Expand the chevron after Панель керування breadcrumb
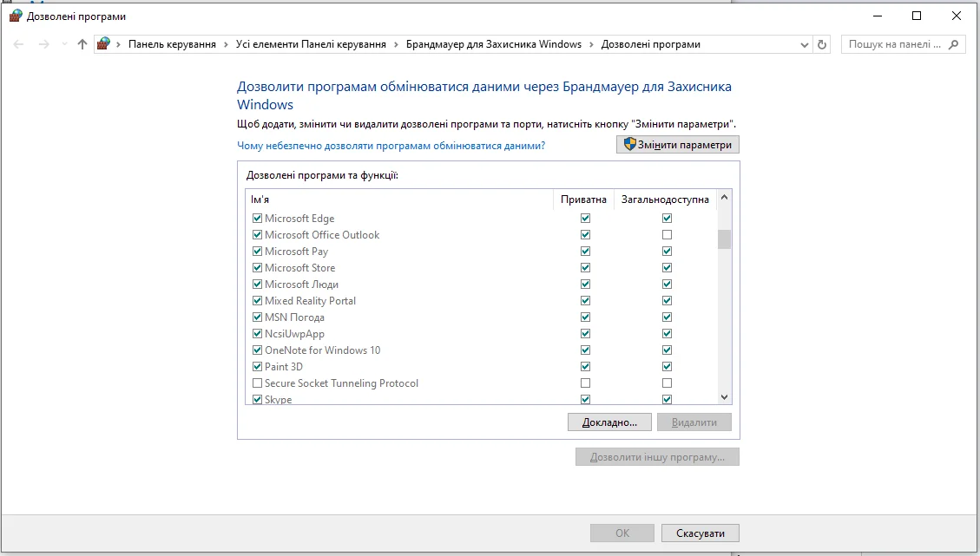 click(226, 44)
